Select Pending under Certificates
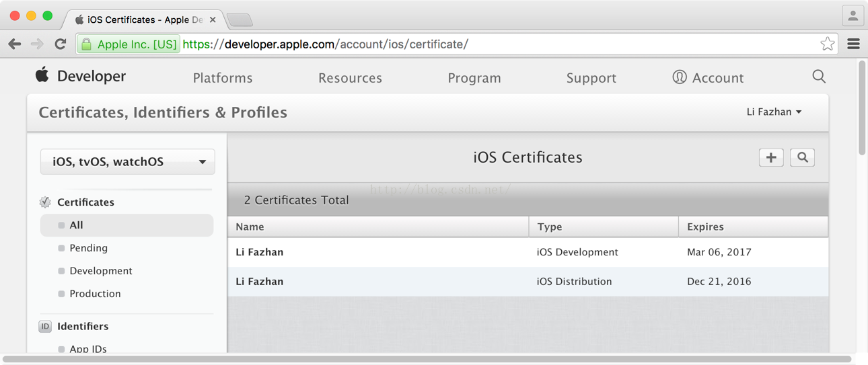 (x=88, y=248)
